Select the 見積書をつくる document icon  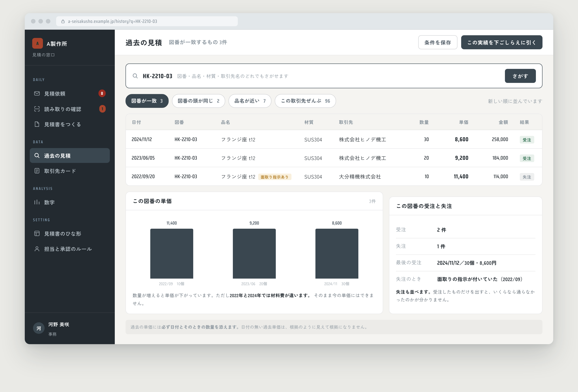click(37, 124)
